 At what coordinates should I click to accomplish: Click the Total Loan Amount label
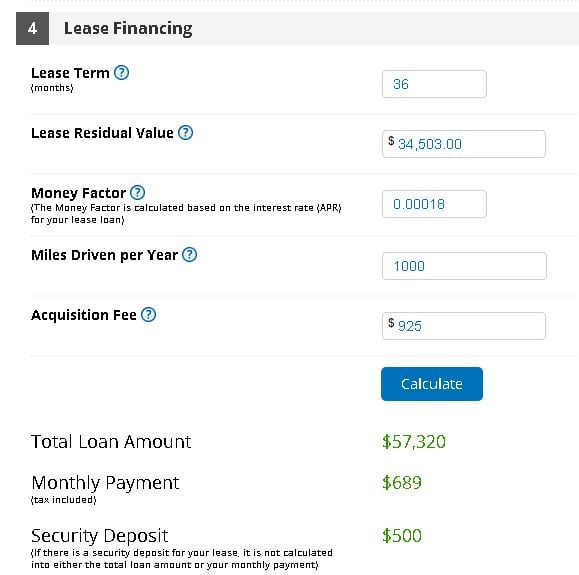point(111,442)
